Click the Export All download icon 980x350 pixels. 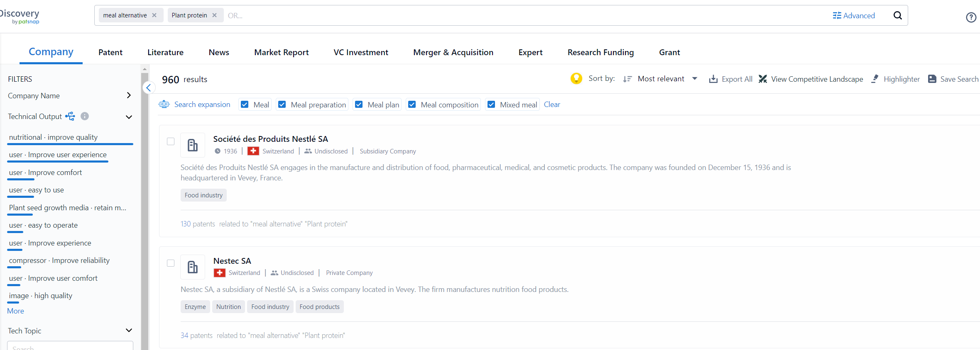[x=713, y=79]
